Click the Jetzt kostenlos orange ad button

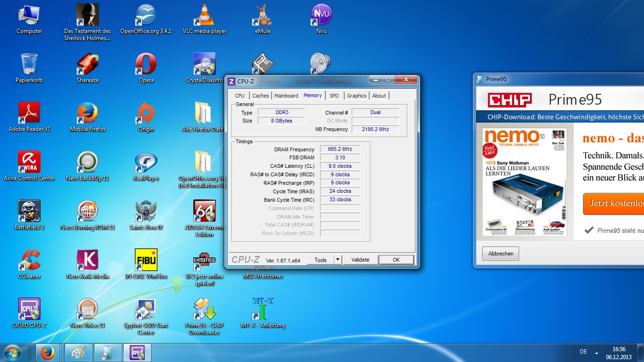[x=613, y=204]
